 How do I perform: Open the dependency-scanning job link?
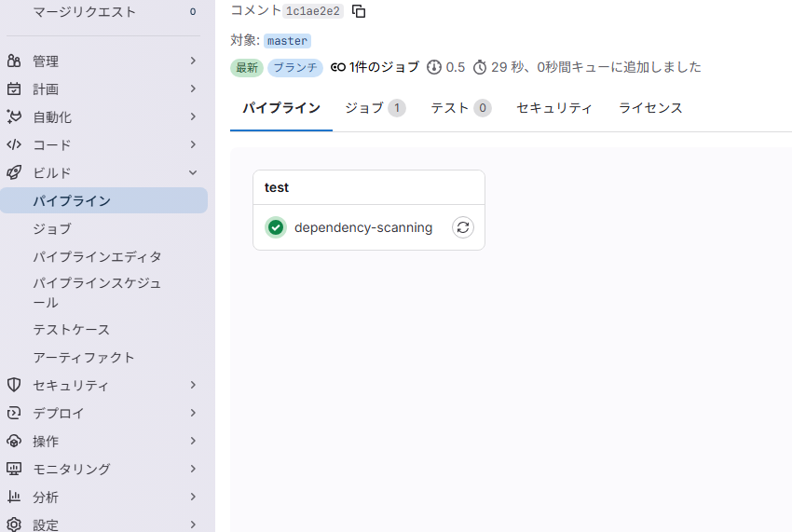(x=363, y=227)
